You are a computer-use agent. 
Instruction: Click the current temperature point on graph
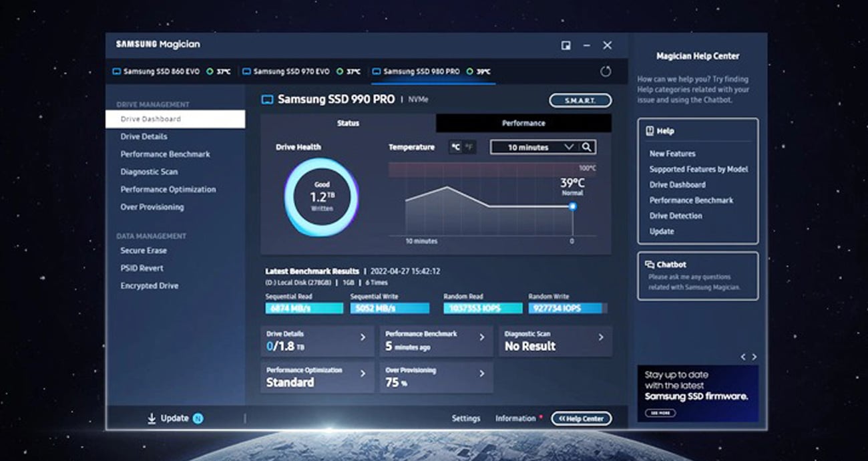coord(572,206)
